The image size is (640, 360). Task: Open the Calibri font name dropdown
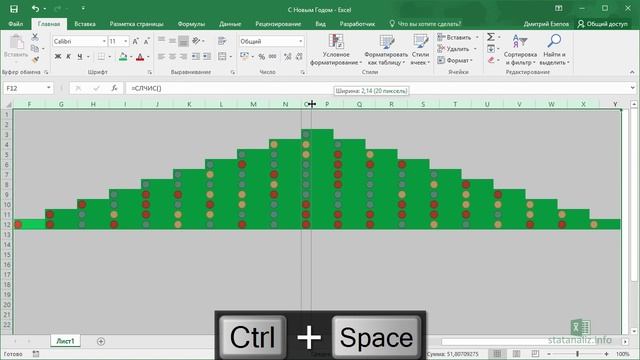tap(104, 41)
